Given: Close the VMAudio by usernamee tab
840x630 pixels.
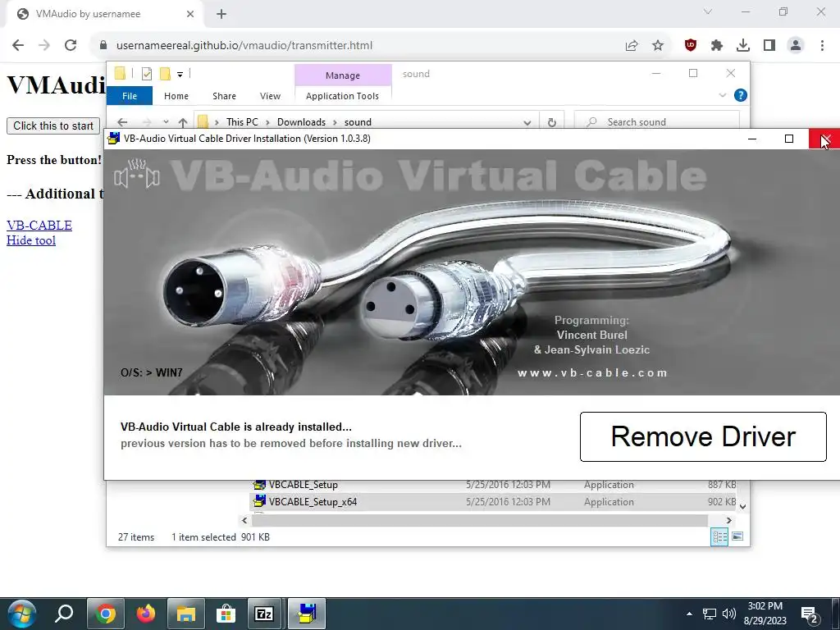Looking at the screenshot, I should [x=190, y=15].
